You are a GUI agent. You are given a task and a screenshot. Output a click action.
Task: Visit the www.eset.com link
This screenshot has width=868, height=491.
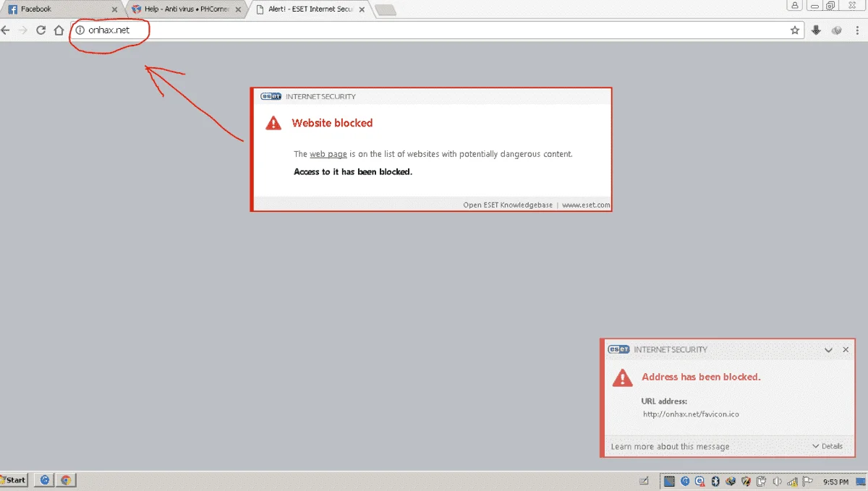586,205
